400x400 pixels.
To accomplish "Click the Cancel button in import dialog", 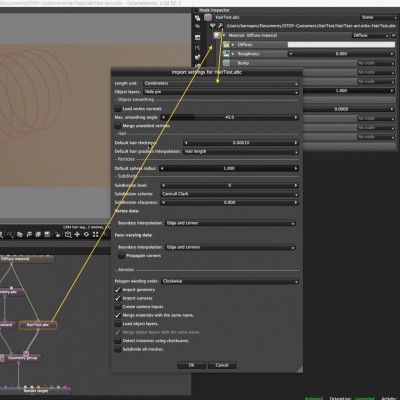I will 222,365.
